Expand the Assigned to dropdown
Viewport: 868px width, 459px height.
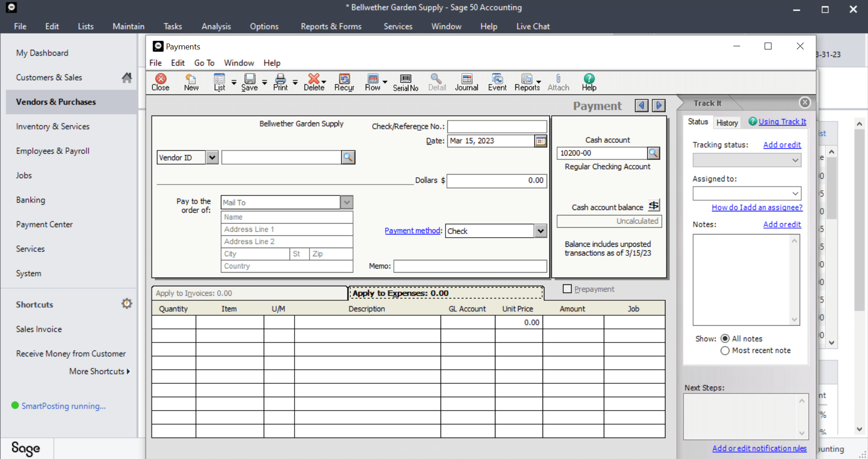[747, 194]
